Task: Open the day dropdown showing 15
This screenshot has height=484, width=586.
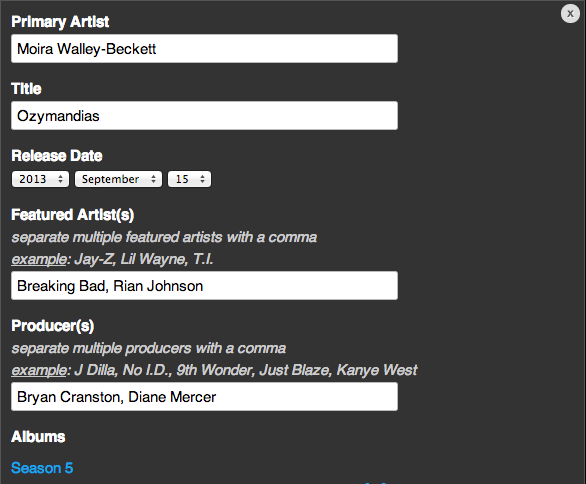Action: (189, 179)
